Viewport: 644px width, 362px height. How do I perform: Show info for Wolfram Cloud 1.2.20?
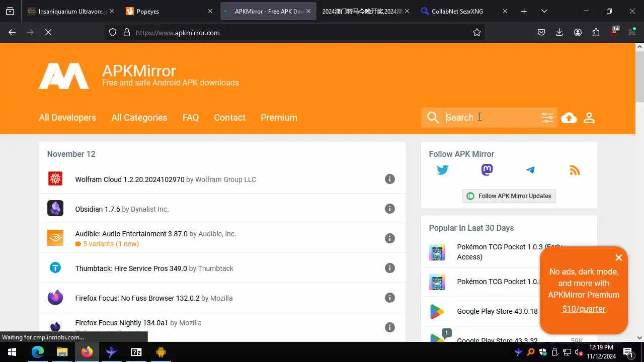click(390, 179)
